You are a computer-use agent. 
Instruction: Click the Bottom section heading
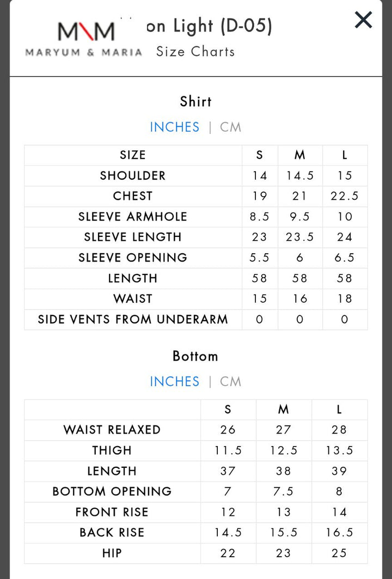[195, 356]
